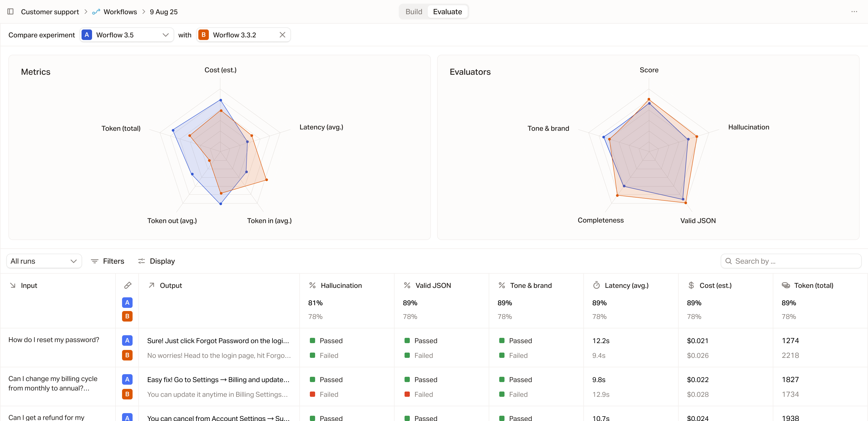
Task: Switch to the Build tab
Action: coord(413,12)
